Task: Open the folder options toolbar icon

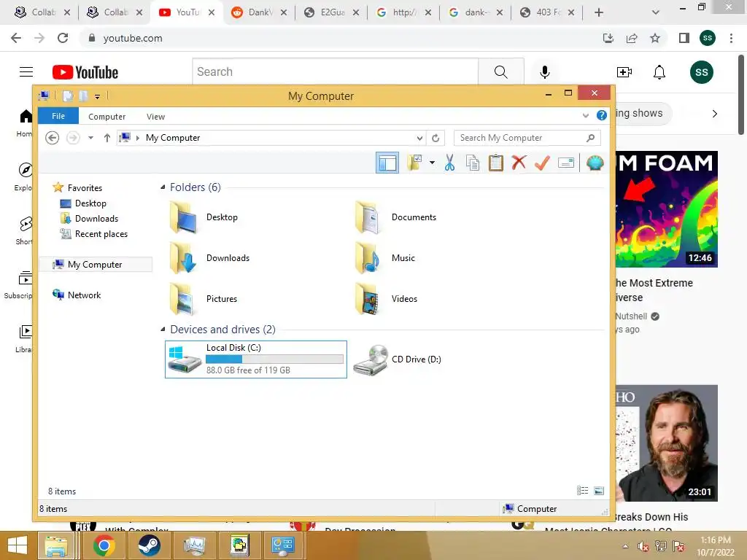Action: pos(415,163)
